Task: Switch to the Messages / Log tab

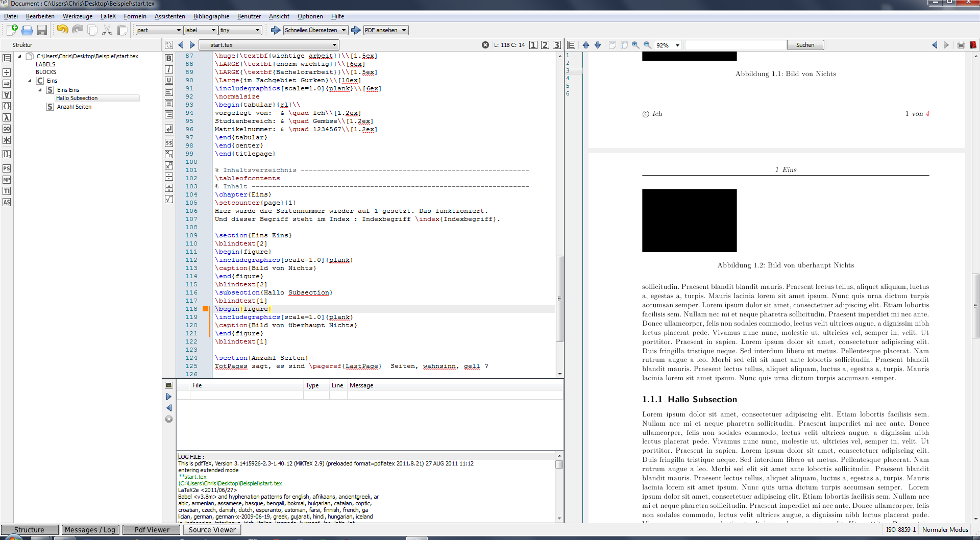Action: pos(90,530)
